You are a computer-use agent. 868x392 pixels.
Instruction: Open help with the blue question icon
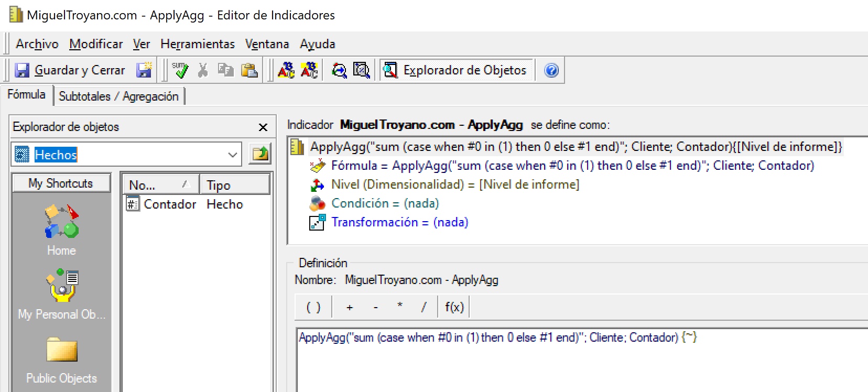tap(551, 70)
